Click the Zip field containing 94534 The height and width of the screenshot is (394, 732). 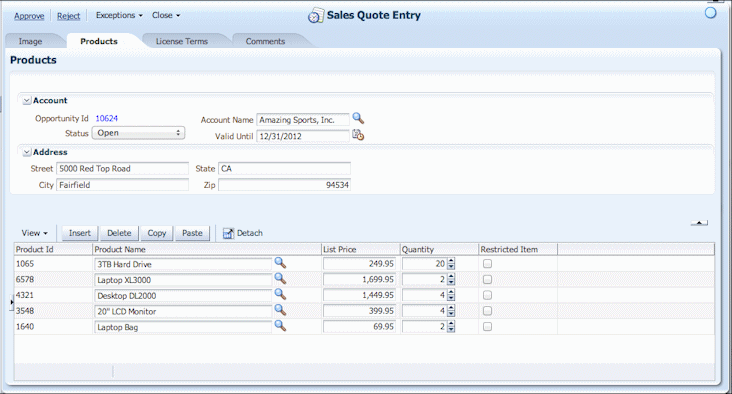284,185
